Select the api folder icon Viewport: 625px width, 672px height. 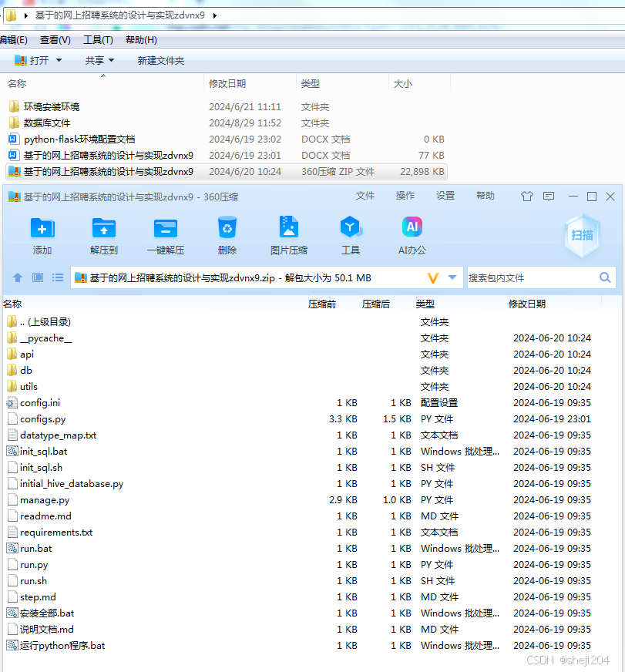12,354
